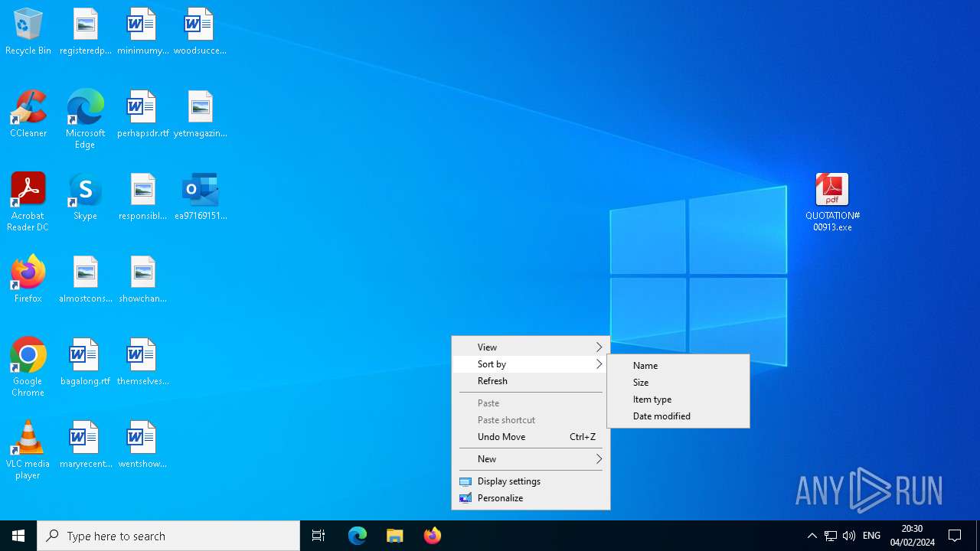
Task: Open the Windows Start menu
Action: pos(18,536)
